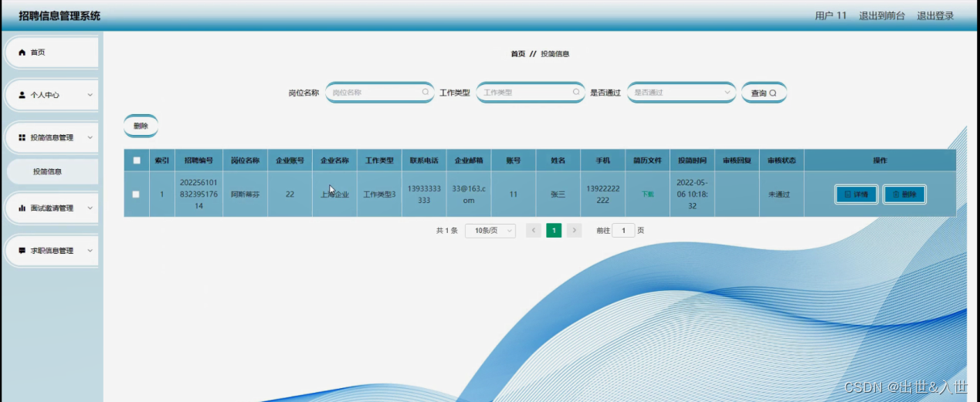Select 投简信息 submenu item
The image size is (980, 402).
[53, 171]
